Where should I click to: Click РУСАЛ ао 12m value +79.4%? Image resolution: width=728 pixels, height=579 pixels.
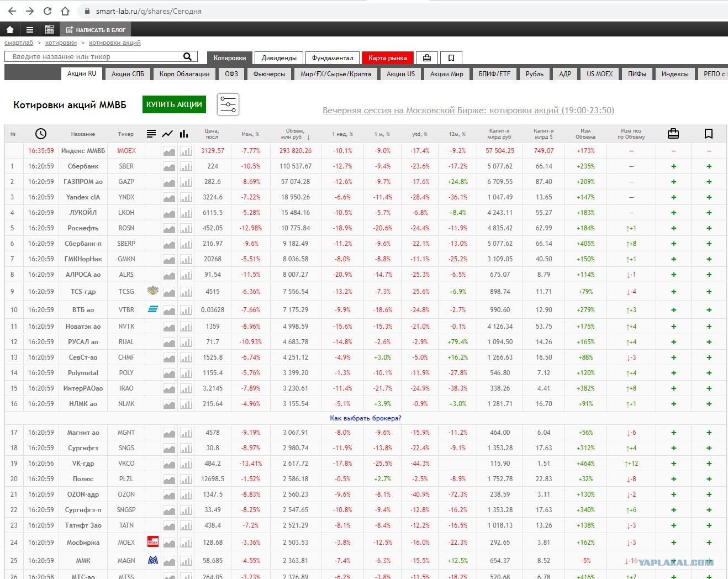458,342
